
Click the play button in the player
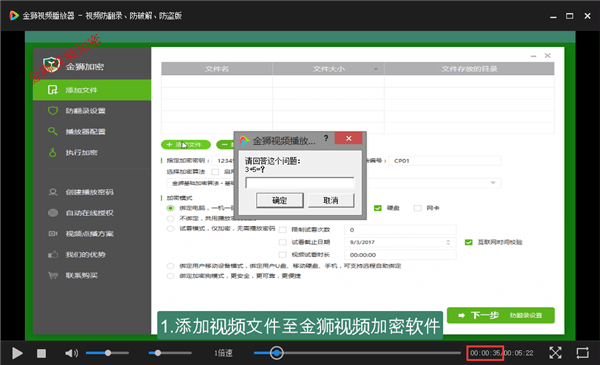point(17,353)
